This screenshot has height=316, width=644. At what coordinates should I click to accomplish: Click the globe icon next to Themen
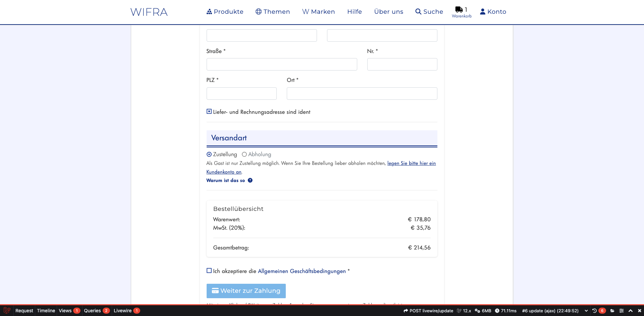point(258,11)
